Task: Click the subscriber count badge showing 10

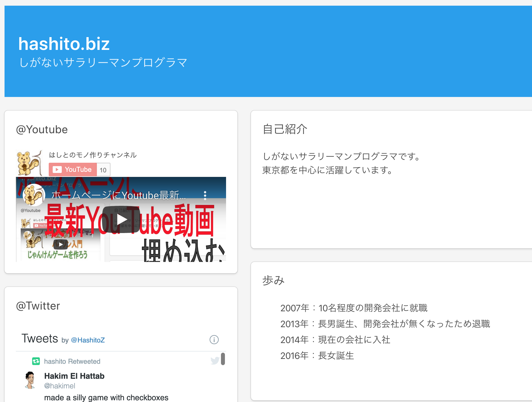Action: [x=103, y=170]
